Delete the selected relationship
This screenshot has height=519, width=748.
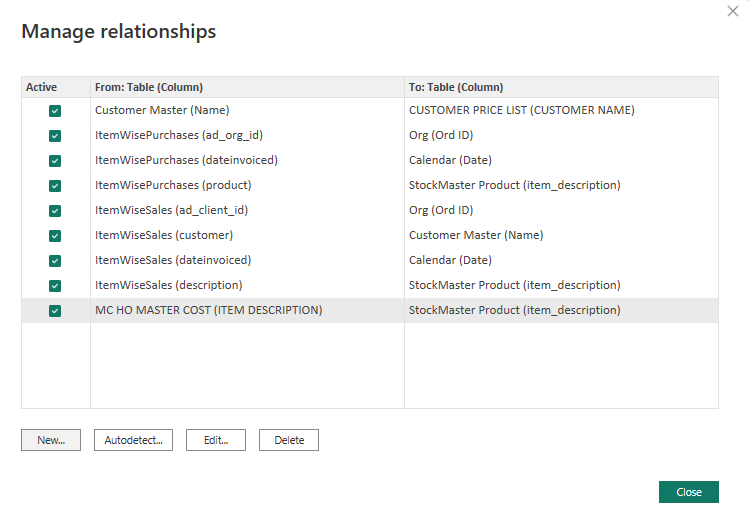[x=289, y=440]
